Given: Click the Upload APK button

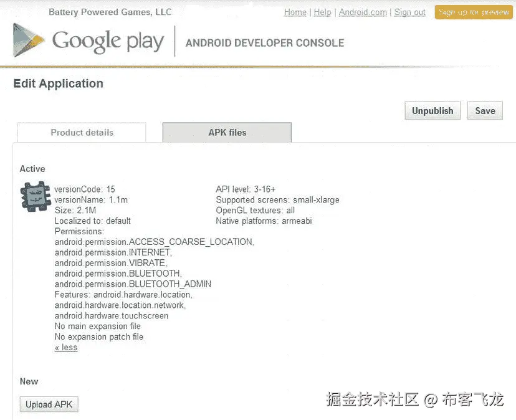Looking at the screenshot, I should coord(49,404).
